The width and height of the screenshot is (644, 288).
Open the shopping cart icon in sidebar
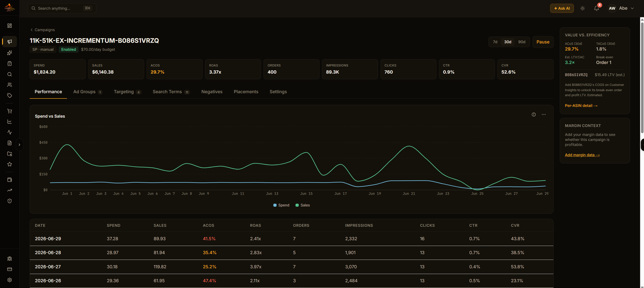pyautogui.click(x=9, y=111)
